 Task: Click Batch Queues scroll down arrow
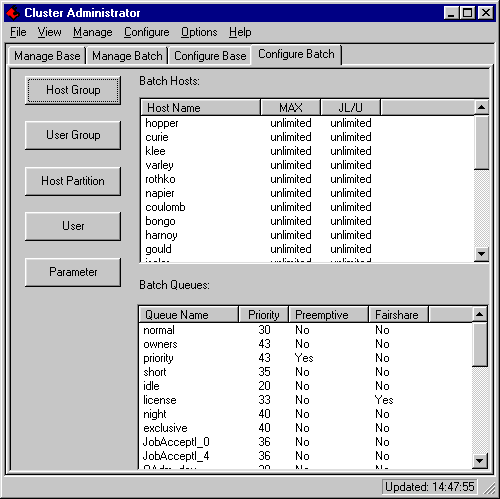pos(480,461)
